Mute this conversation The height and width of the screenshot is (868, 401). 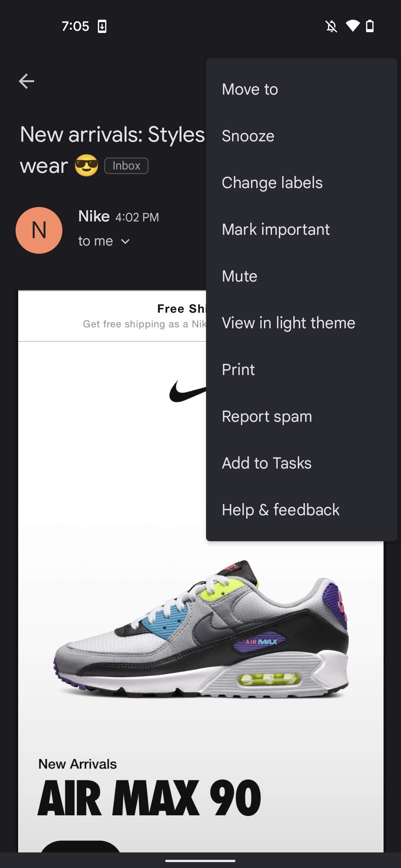click(x=301, y=276)
